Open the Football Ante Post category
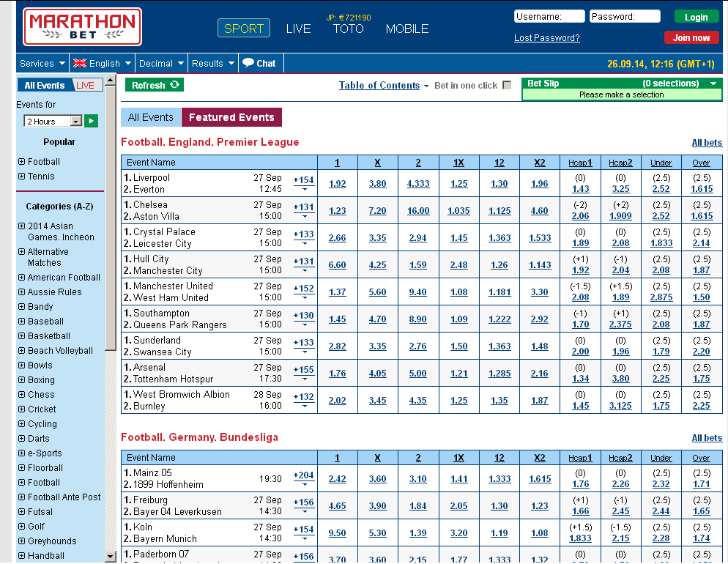728x564 pixels. pos(64,497)
